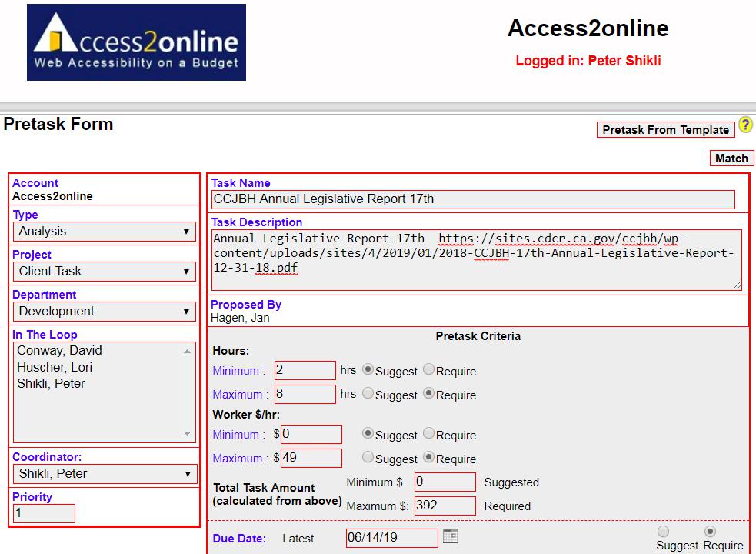Click the Access2online logo
The image size is (756, 554).
click(x=136, y=42)
